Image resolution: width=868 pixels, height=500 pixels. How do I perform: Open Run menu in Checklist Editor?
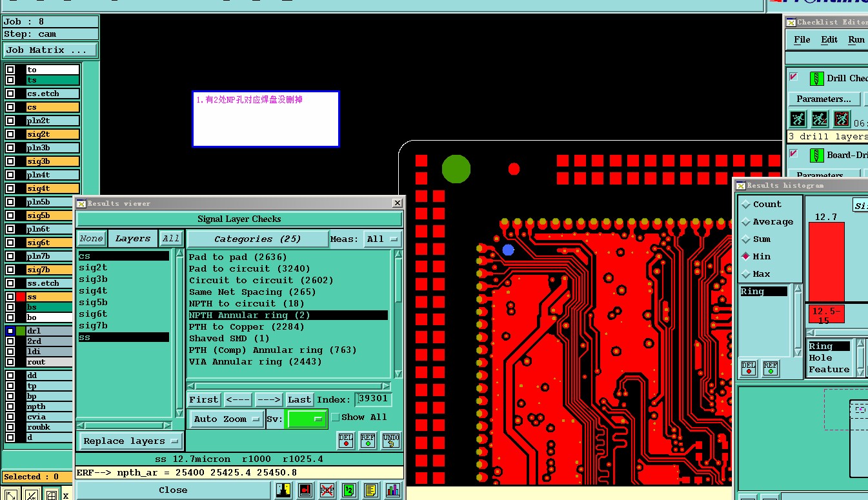[x=856, y=39]
